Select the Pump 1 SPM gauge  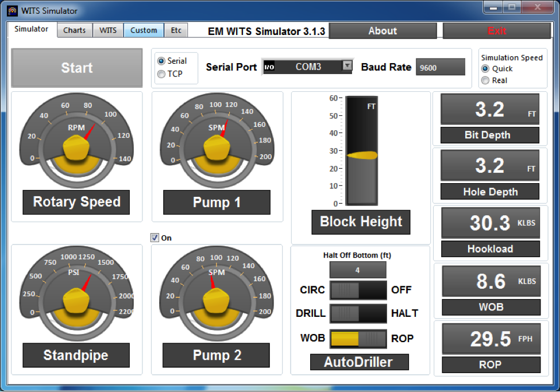217,143
